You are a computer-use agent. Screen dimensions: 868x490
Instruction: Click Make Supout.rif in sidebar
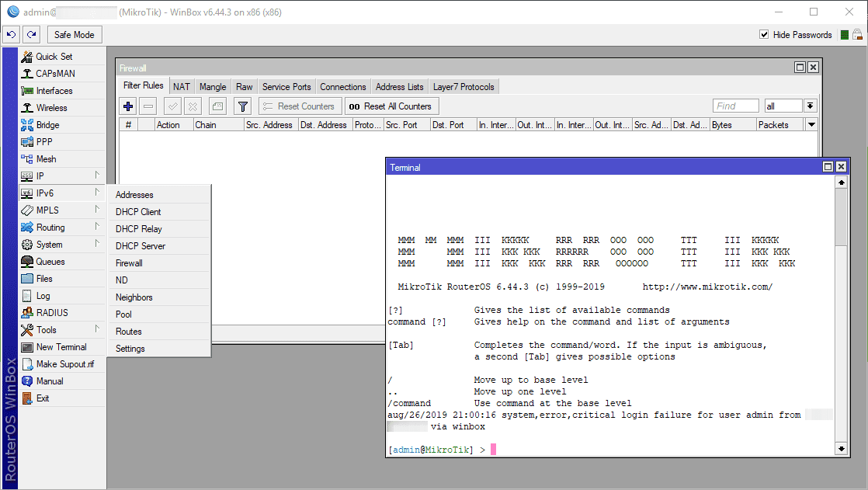pos(62,364)
